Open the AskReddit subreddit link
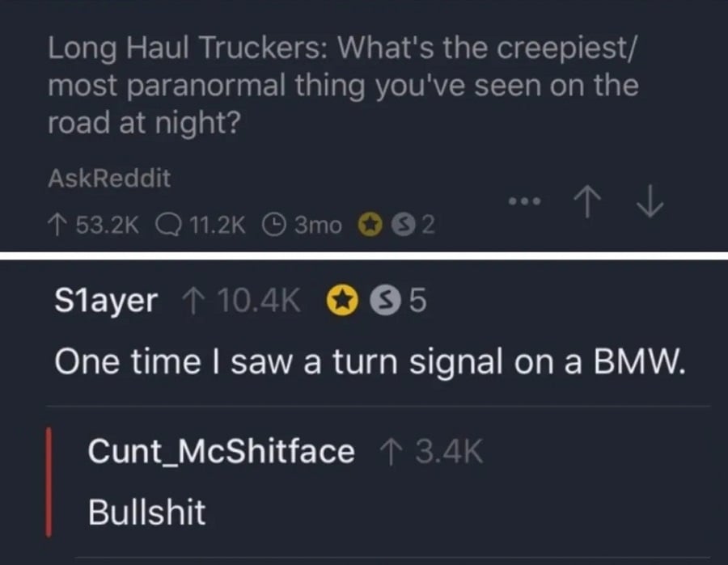Image resolution: width=728 pixels, height=565 pixels. tap(108, 179)
